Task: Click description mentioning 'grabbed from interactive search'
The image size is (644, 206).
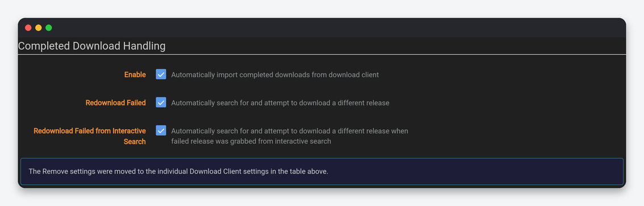Action: 290,136
